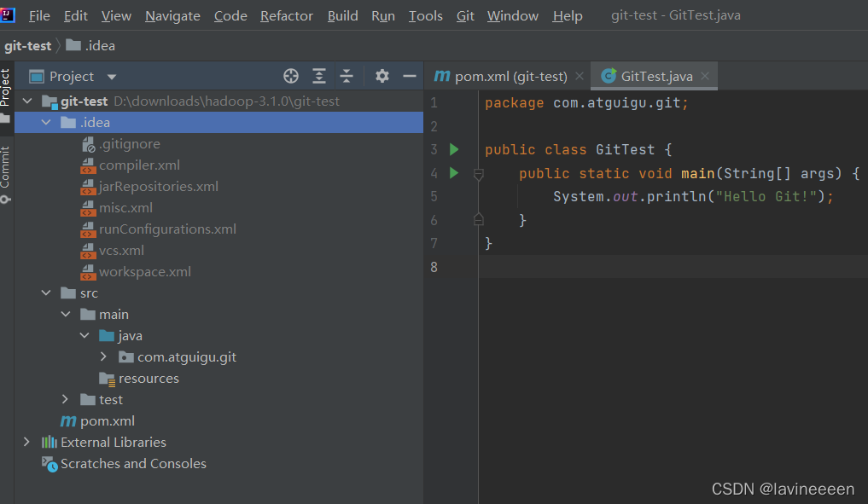
Task: Collapse the .idea folder
Action: coord(46,122)
